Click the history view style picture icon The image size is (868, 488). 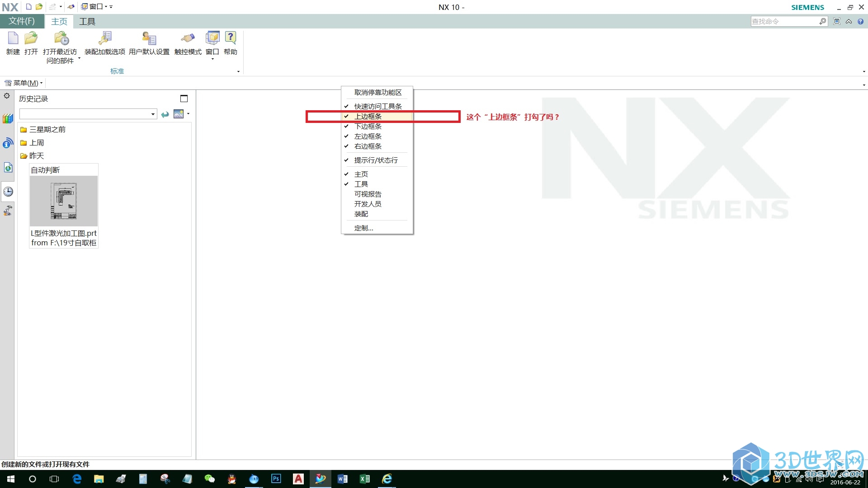(x=179, y=114)
